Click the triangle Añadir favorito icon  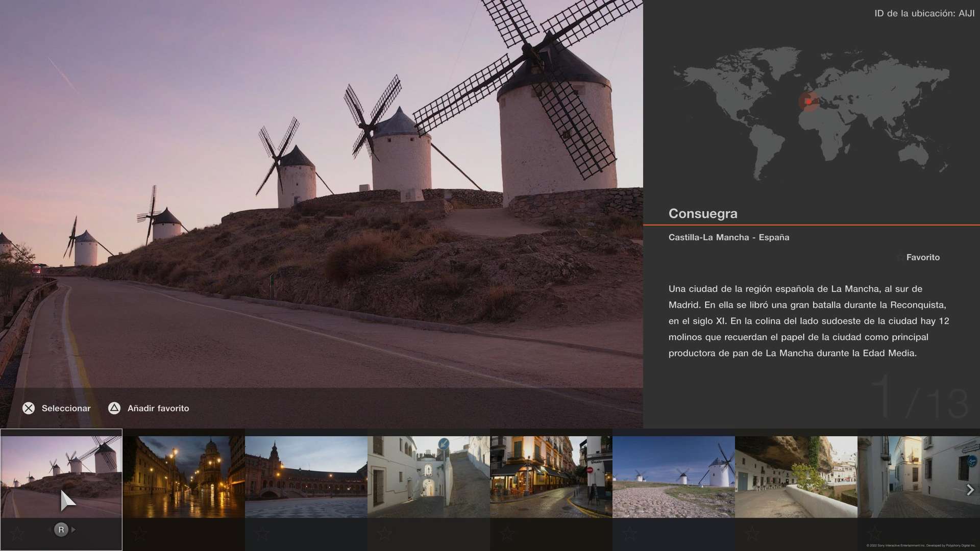(x=114, y=408)
